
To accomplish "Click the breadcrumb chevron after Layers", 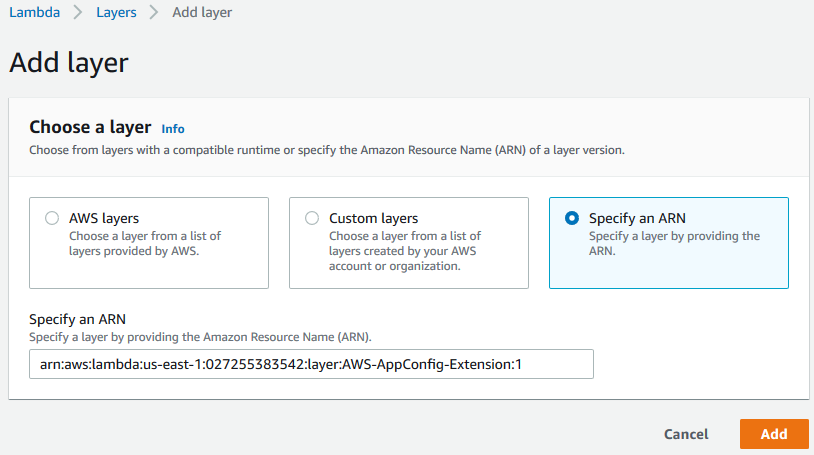I will tap(154, 12).
